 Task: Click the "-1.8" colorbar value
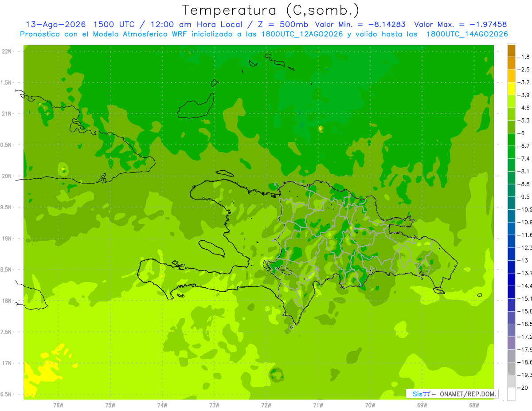click(x=524, y=57)
